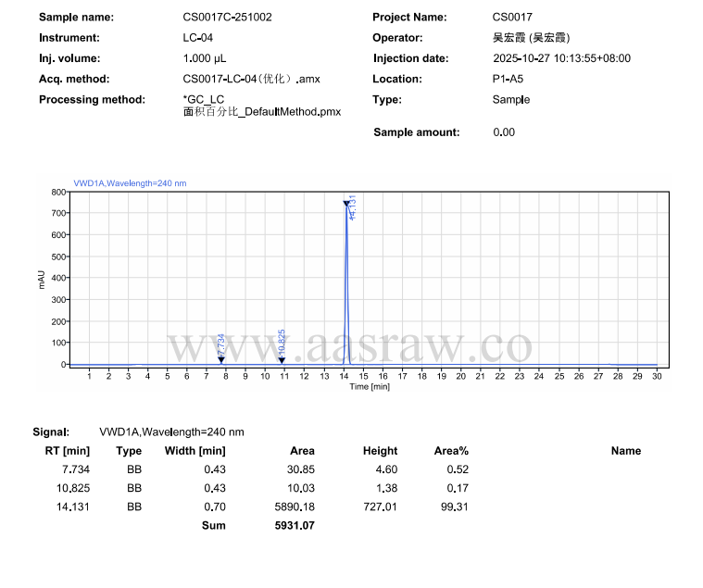The width and height of the screenshot is (703, 588).
Task: Click the 99.31 area percent cell
Action: pyautogui.click(x=455, y=506)
